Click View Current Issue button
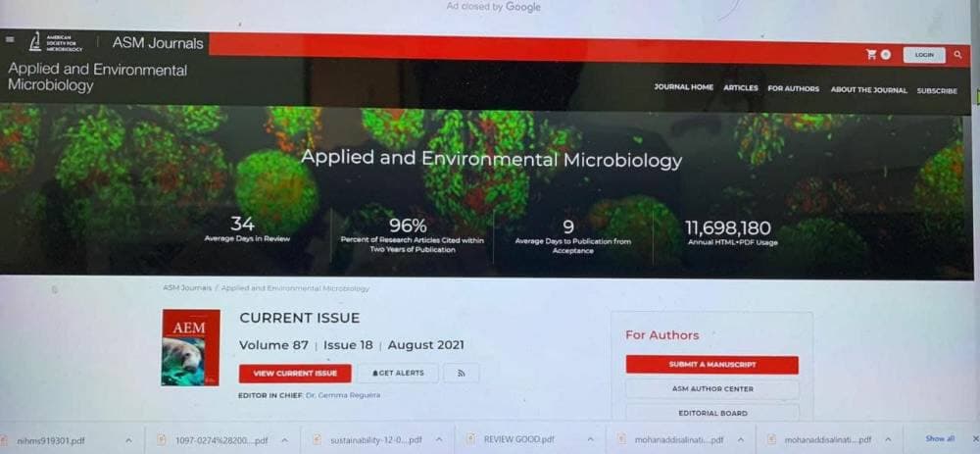This screenshot has width=980, height=454. [x=295, y=374]
